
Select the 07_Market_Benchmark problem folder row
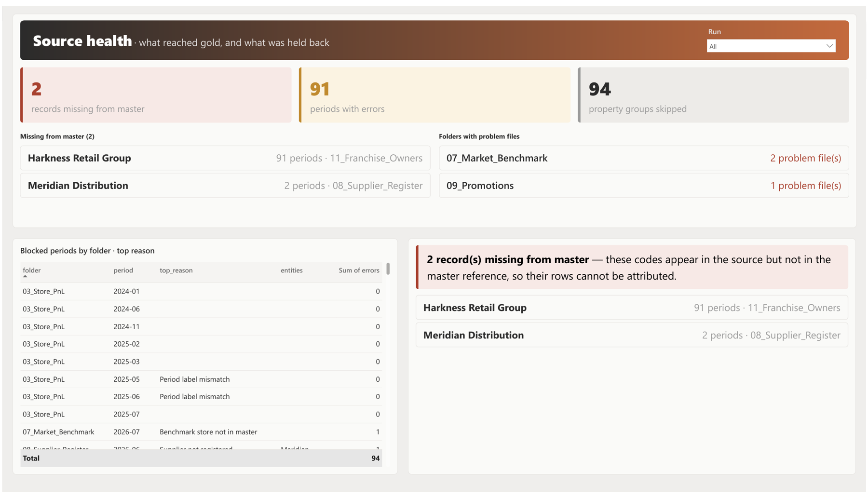point(644,158)
